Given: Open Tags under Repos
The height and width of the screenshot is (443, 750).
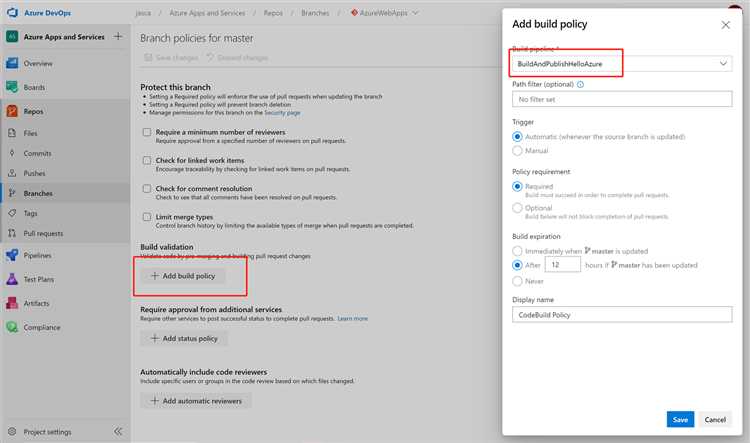Looking at the screenshot, I should (x=30, y=213).
